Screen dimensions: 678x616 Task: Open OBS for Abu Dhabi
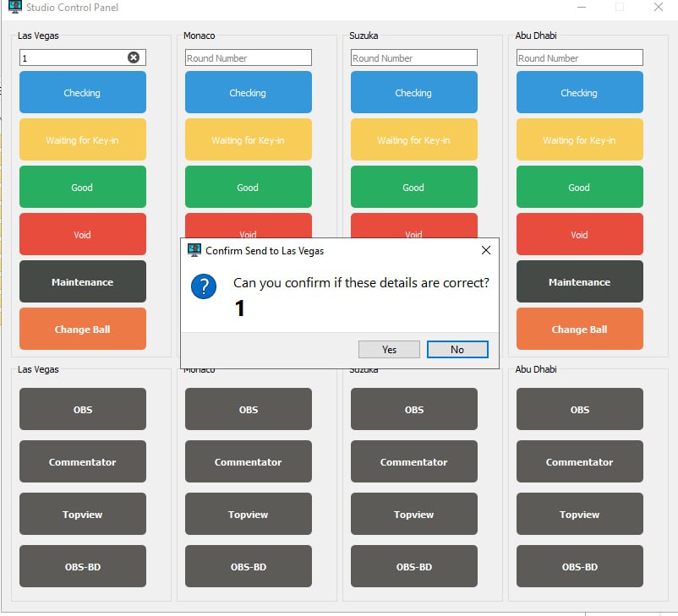(x=579, y=409)
